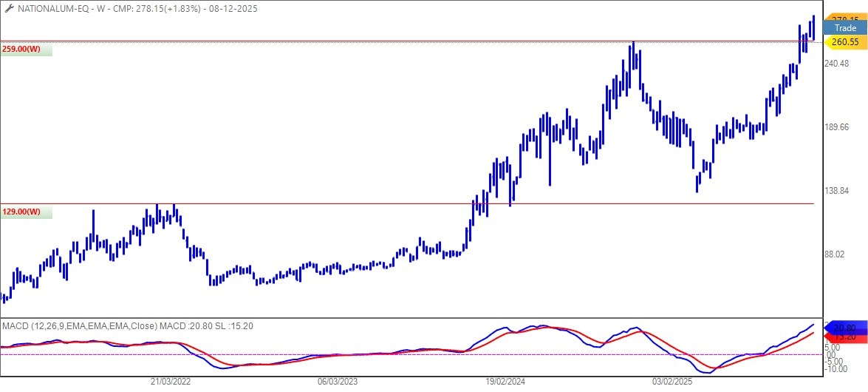Select the 06/03/2023 date on time axis
This screenshot has width=868, height=392.
coord(338,382)
